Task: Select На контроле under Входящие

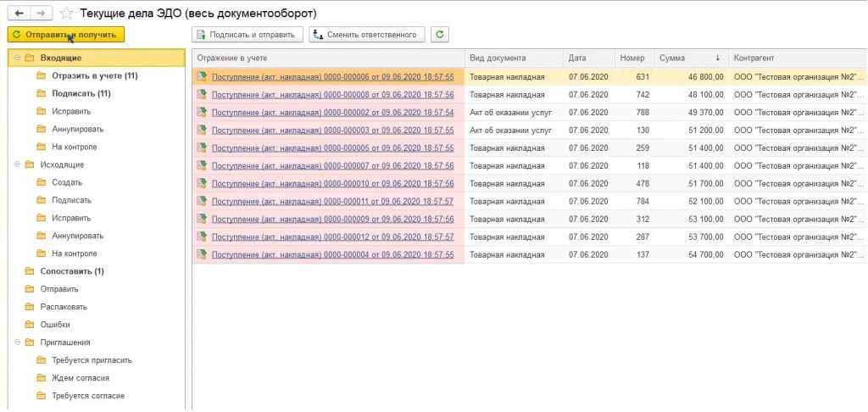Action: click(75, 147)
